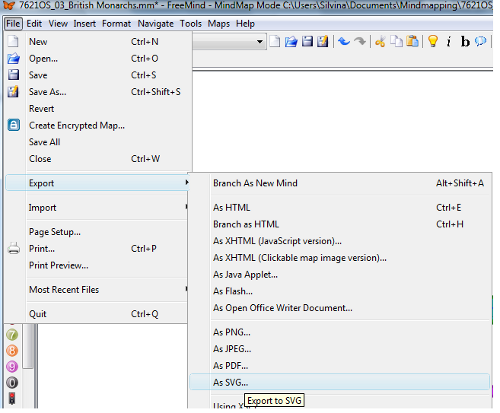The image size is (500, 413).
Task: Click the light bulb new node icon
Action: pos(433,42)
